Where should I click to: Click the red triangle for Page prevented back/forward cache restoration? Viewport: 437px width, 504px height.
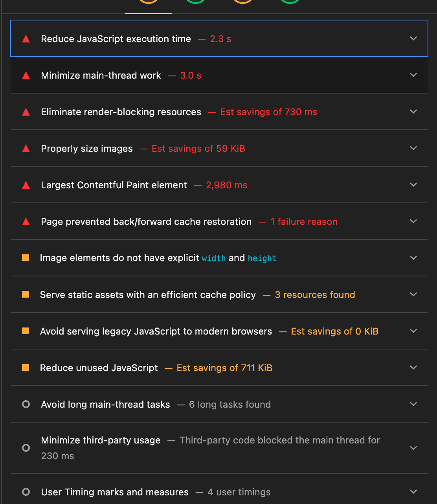(x=26, y=221)
